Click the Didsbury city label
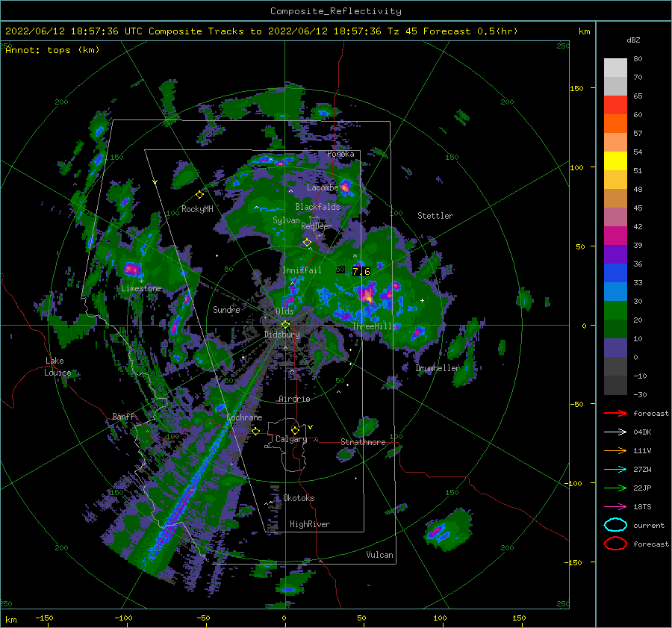Viewport: 672px width, 628px height. pyautogui.click(x=281, y=335)
